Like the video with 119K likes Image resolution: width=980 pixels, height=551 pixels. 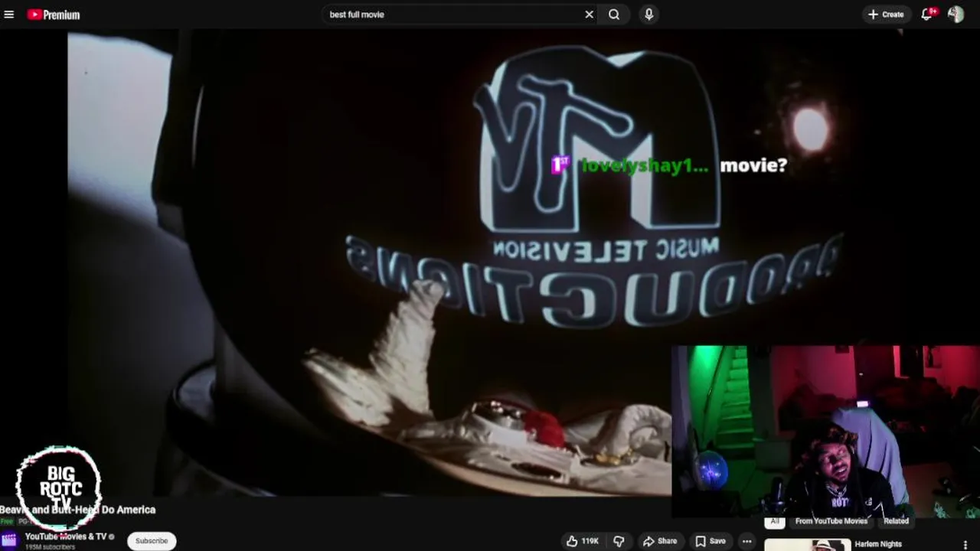pos(582,541)
